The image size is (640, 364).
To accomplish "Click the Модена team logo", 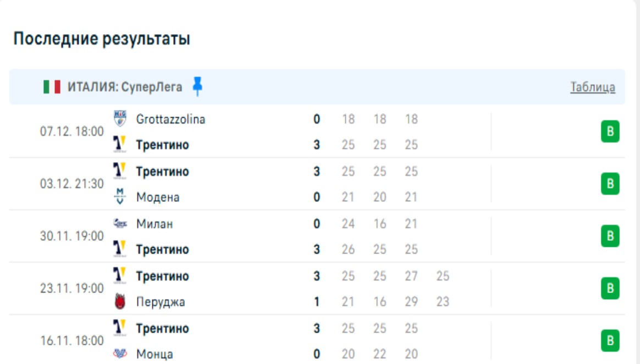I will (119, 197).
